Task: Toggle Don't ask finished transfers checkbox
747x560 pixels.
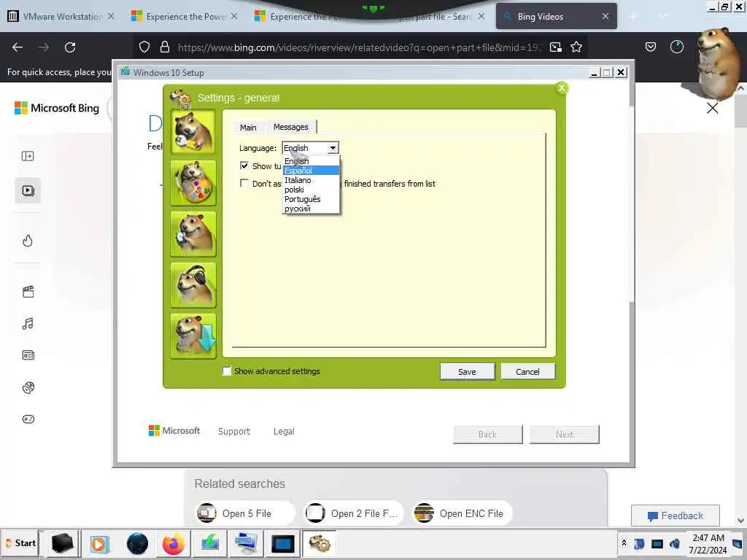Action: tap(244, 183)
